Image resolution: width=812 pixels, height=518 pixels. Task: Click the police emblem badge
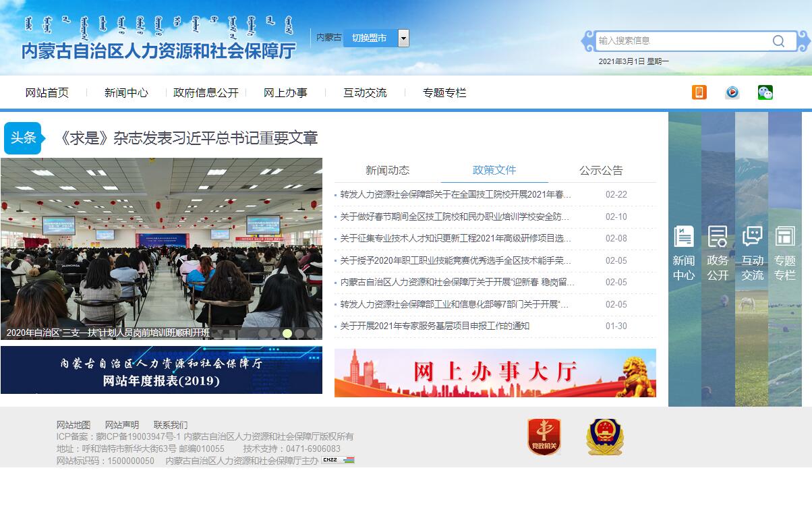(x=604, y=436)
